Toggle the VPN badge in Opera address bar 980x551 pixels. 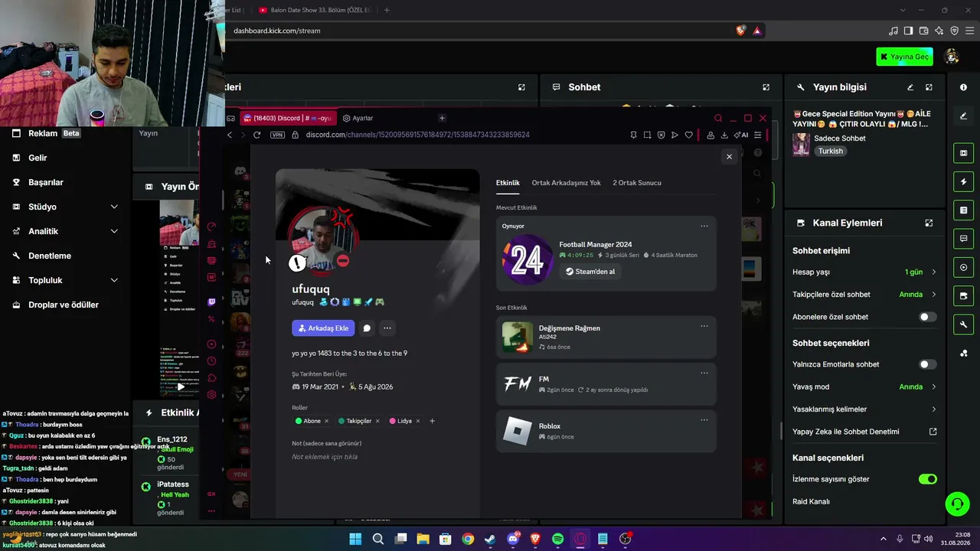pyautogui.click(x=277, y=135)
